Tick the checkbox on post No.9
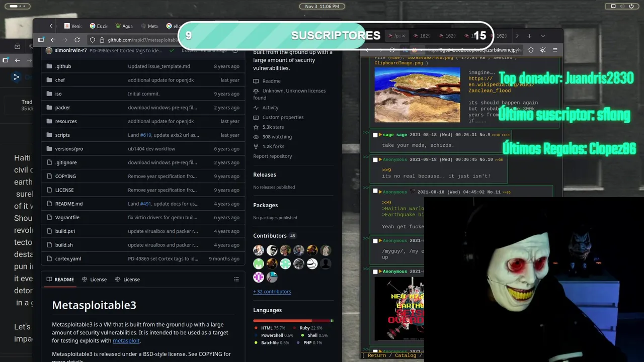644x362 pixels. pyautogui.click(x=375, y=135)
